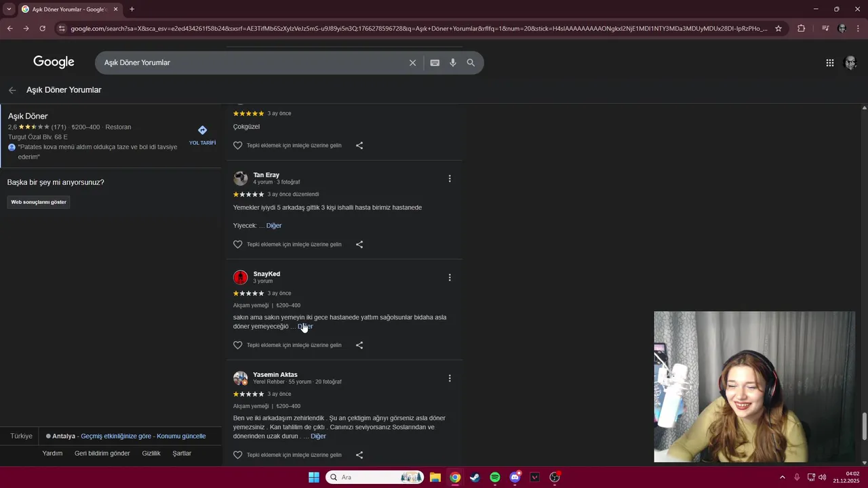The width and height of the screenshot is (868, 488).
Task: Open the Yardım footer link
Action: [x=52, y=453]
